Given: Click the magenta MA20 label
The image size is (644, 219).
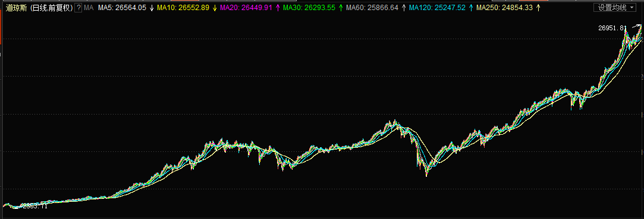Looking at the screenshot, I should (246, 7).
